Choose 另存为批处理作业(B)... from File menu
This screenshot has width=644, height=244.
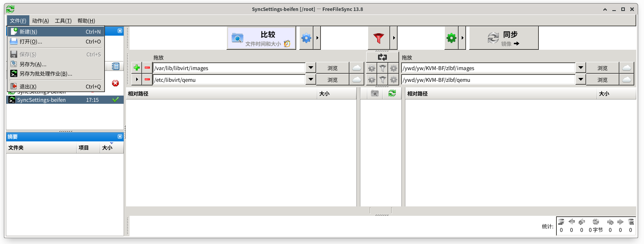[46, 74]
